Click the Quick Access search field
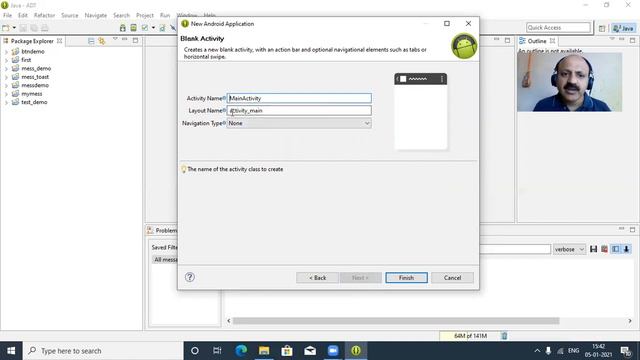The image size is (640, 360). [558, 27]
